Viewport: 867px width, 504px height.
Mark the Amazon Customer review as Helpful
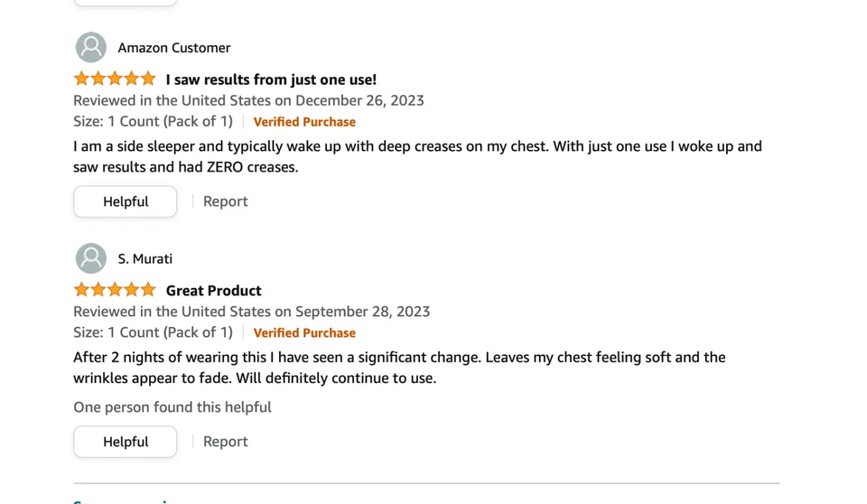126,201
